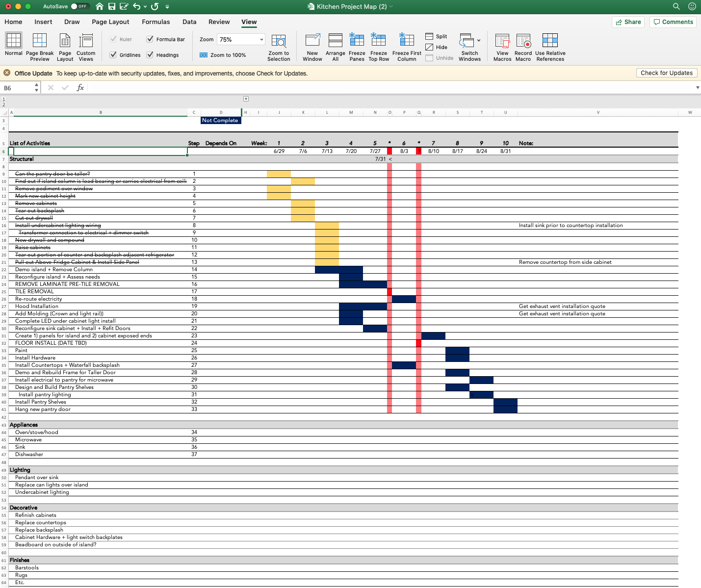
Task: Click the Name Box showing B6
Action: [17, 88]
